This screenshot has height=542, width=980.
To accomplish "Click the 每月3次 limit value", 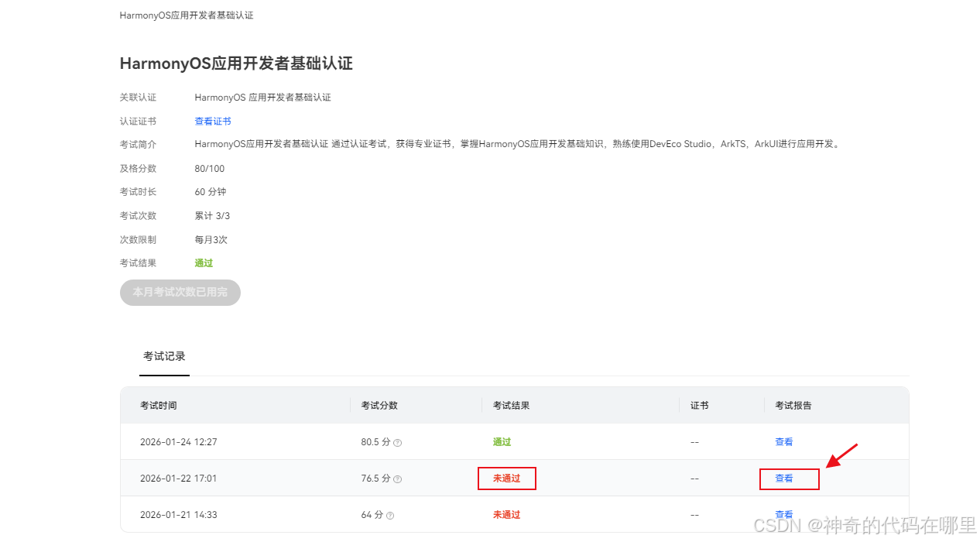I will click(211, 240).
